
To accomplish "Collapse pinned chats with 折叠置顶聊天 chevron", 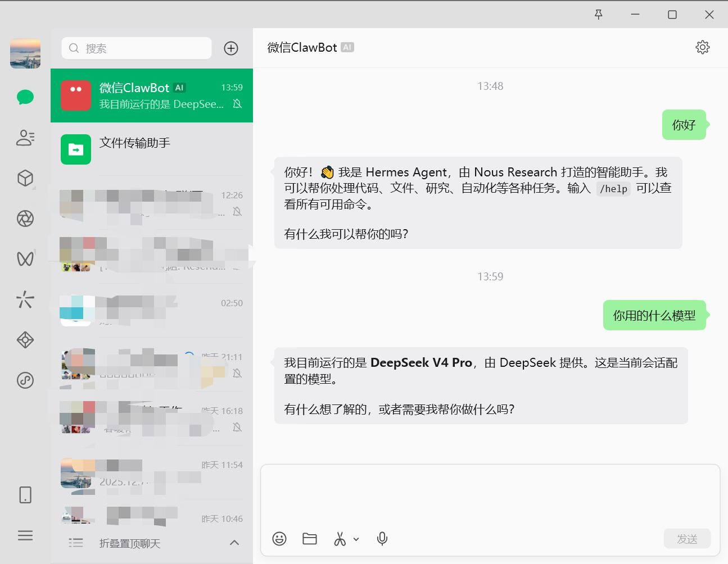I will click(234, 543).
